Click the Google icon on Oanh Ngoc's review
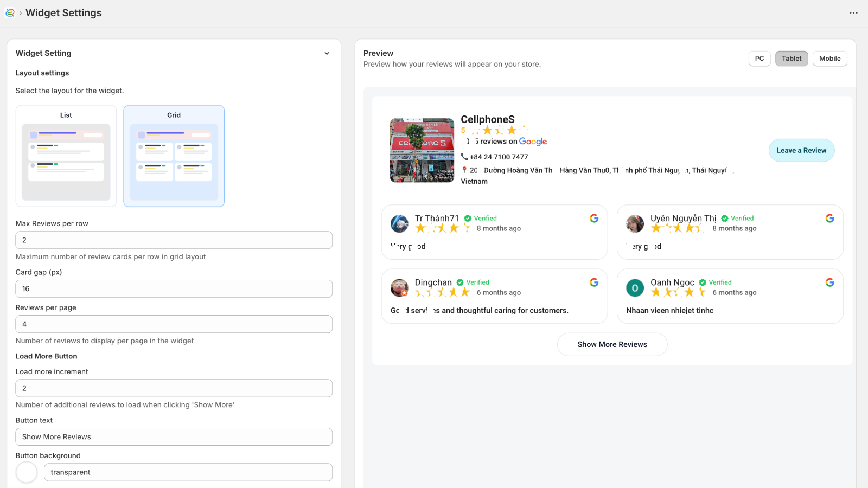This screenshot has width=868, height=488. tap(830, 282)
